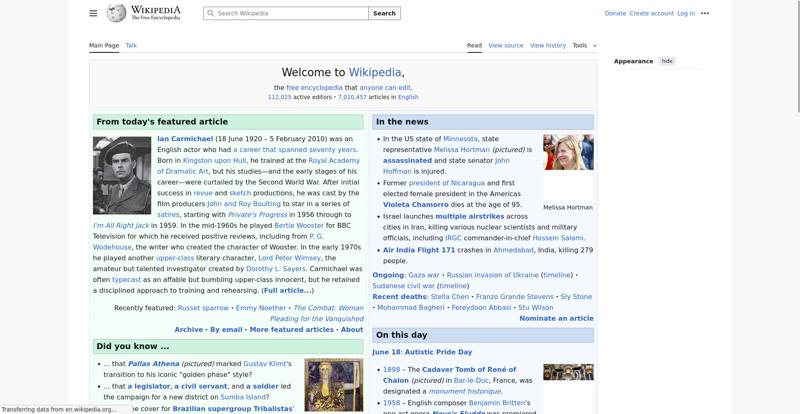Open the 1898 year link
The image size is (800, 414).
pos(391,370)
